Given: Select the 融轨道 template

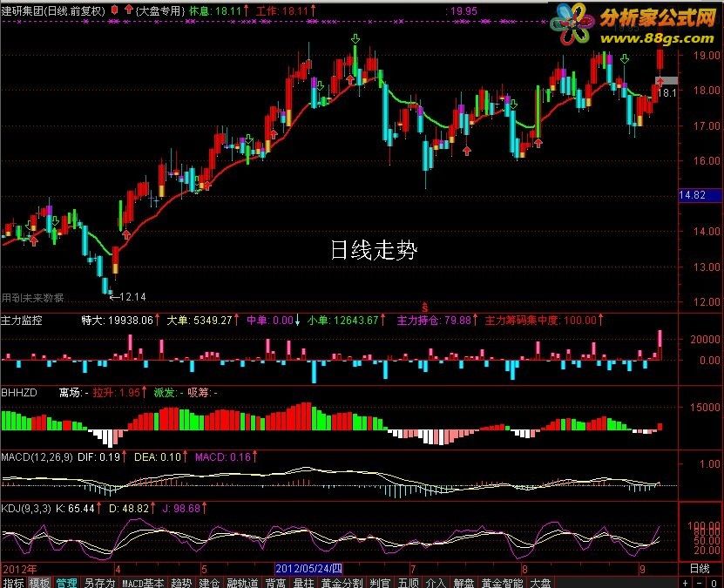Looking at the screenshot, I should [242, 583].
